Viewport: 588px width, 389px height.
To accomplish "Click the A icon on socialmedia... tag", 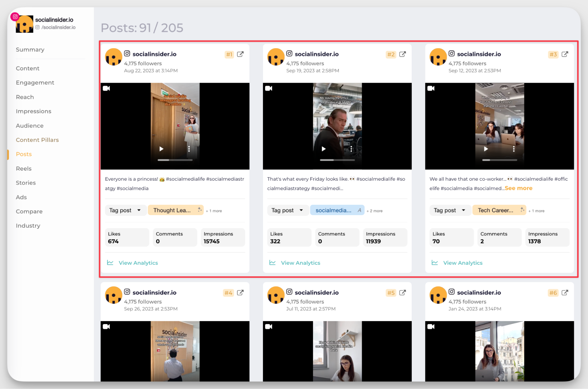I will (359, 210).
